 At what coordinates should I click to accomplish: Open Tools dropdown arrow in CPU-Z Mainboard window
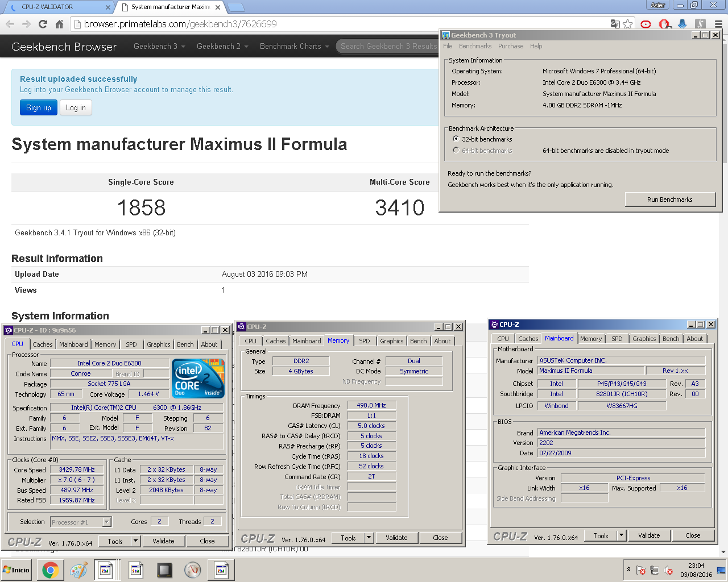point(622,535)
